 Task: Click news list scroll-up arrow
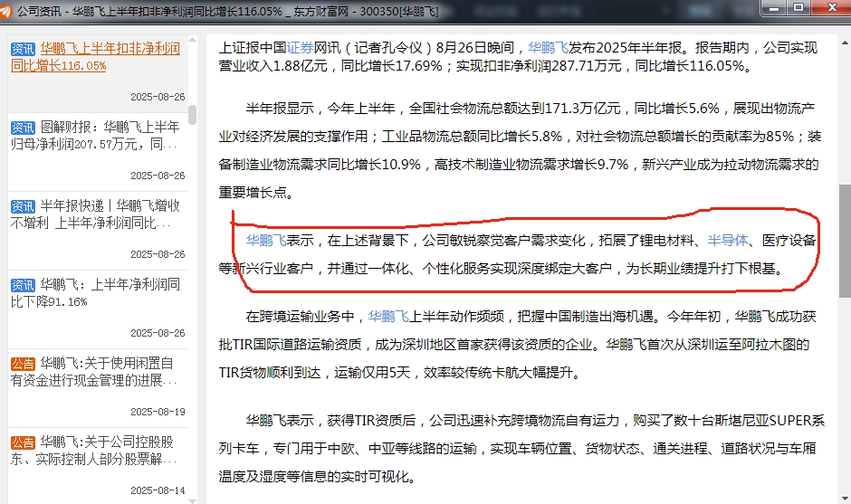[x=192, y=39]
